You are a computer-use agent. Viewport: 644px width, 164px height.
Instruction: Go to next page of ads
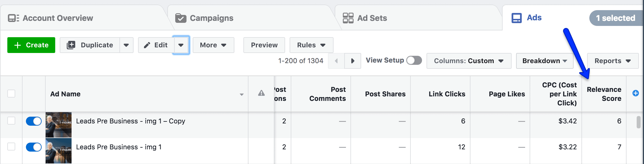click(353, 61)
